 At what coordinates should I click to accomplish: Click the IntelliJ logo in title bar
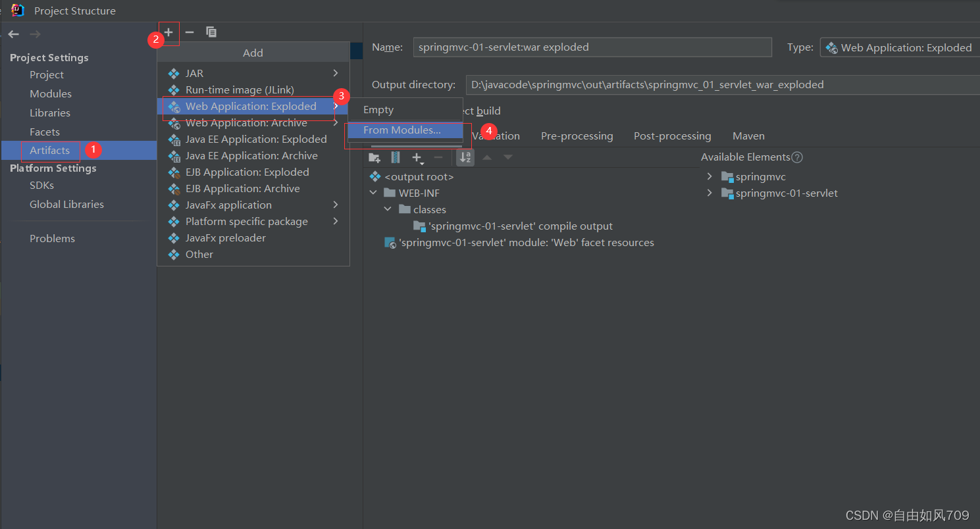tap(18, 10)
